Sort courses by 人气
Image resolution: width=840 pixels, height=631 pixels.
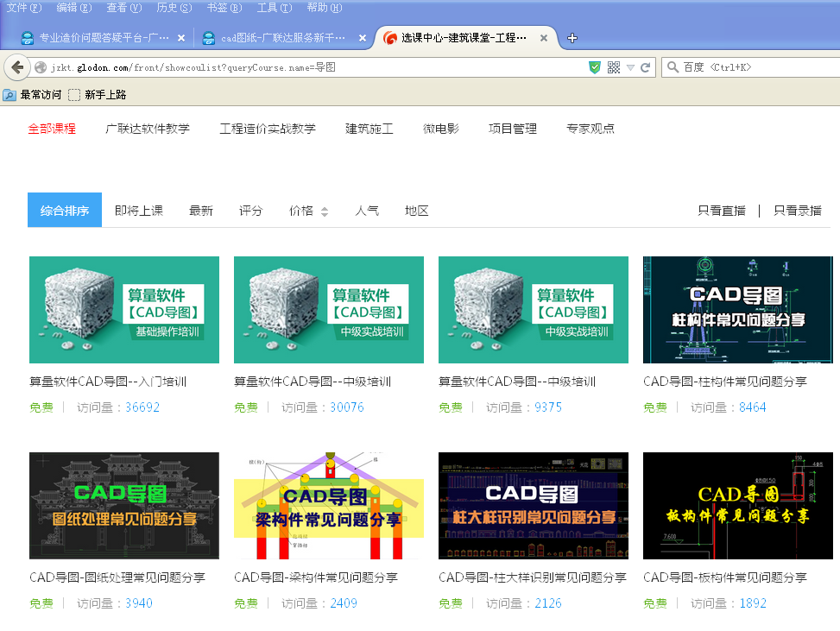pyautogui.click(x=367, y=211)
